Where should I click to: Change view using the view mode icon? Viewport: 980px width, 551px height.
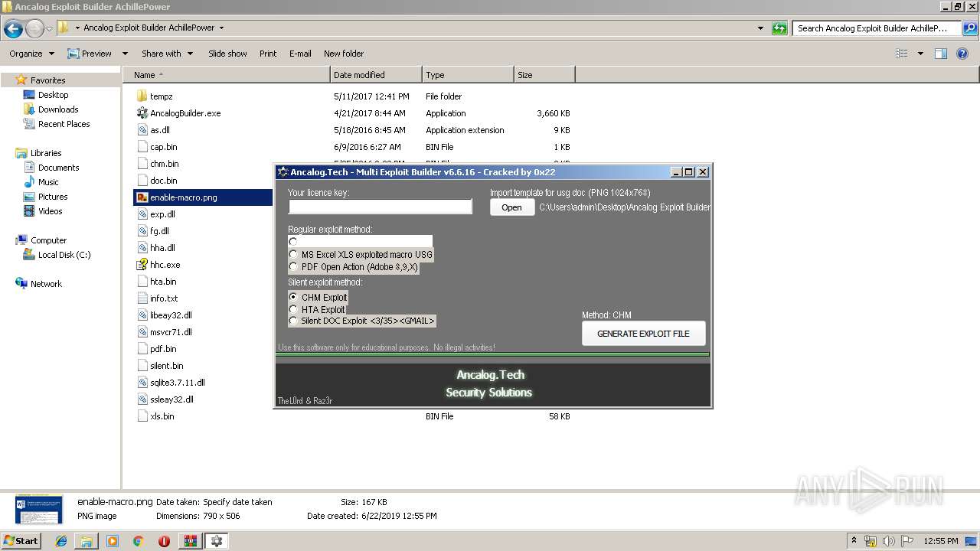tap(902, 54)
